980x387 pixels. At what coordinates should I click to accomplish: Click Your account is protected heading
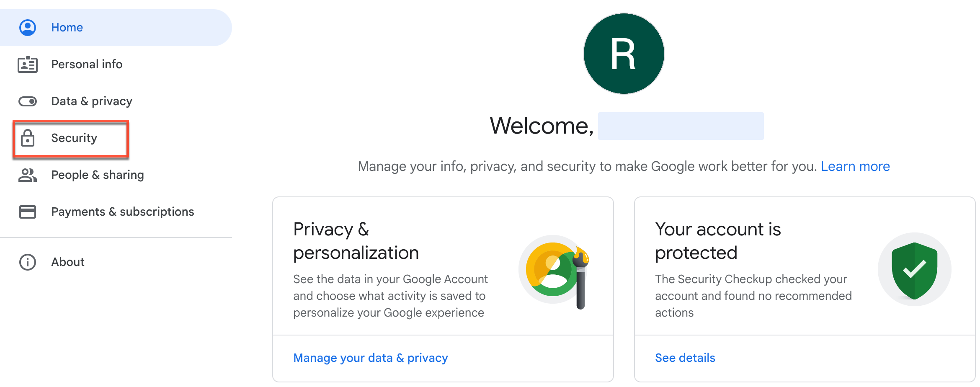point(718,241)
